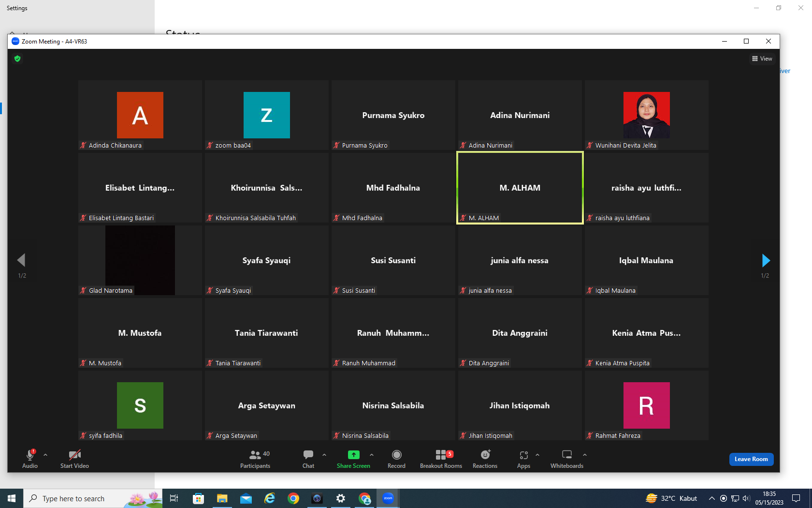
Task: Click the green encryption shield icon
Action: click(x=17, y=59)
